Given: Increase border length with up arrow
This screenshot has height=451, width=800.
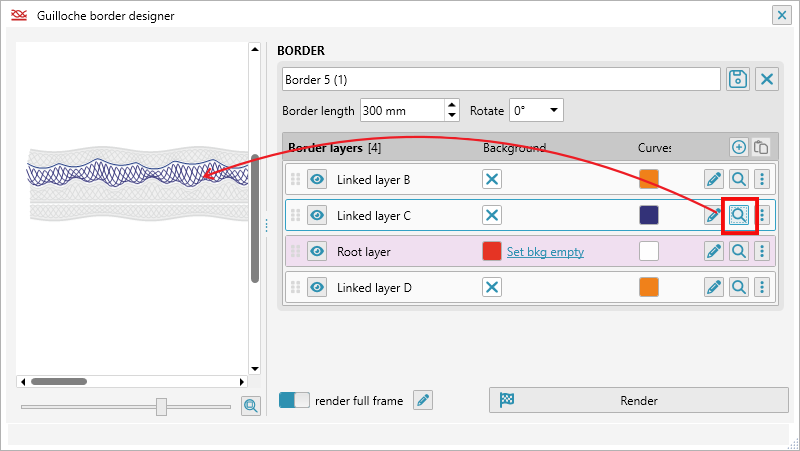Looking at the screenshot, I should coord(452,105).
